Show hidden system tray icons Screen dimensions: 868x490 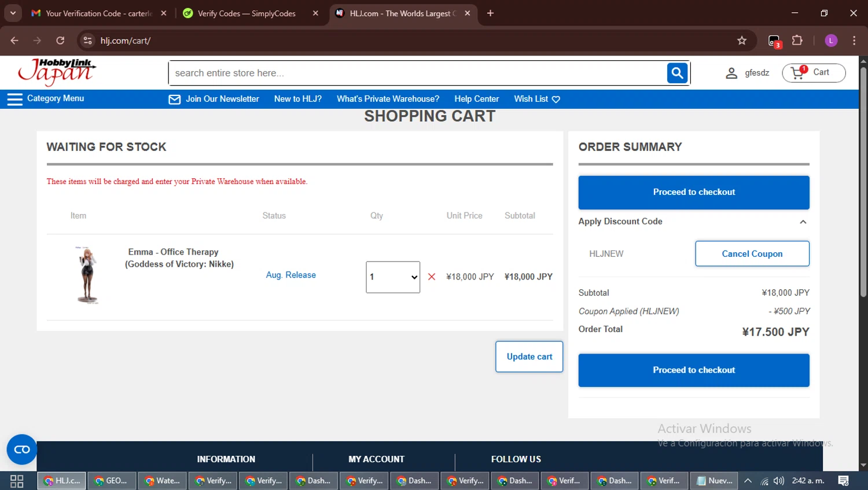click(748, 481)
